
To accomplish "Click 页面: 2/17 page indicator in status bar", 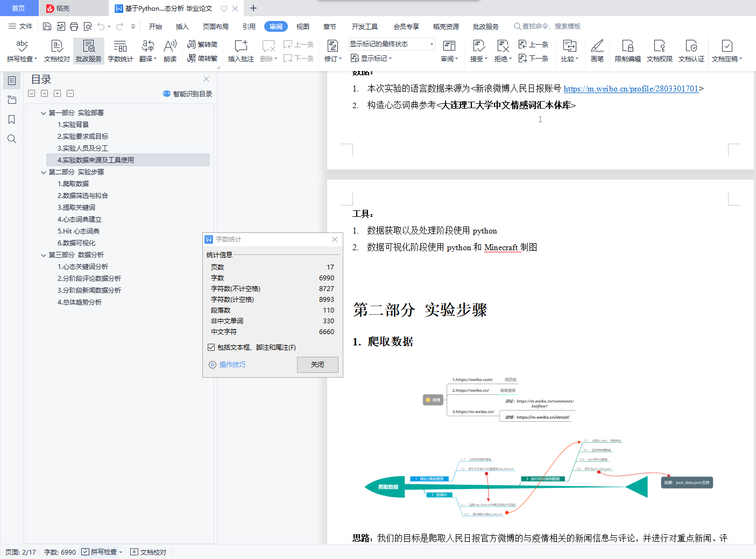I will pyautogui.click(x=21, y=552).
